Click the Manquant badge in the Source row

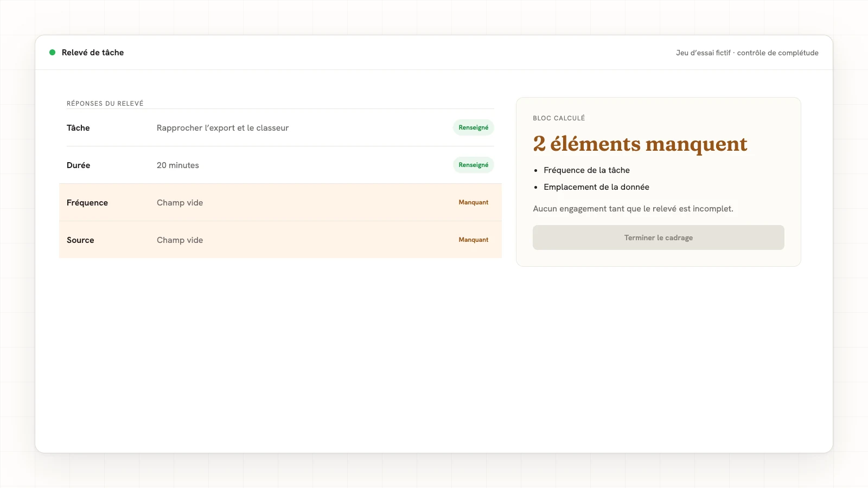pyautogui.click(x=474, y=240)
